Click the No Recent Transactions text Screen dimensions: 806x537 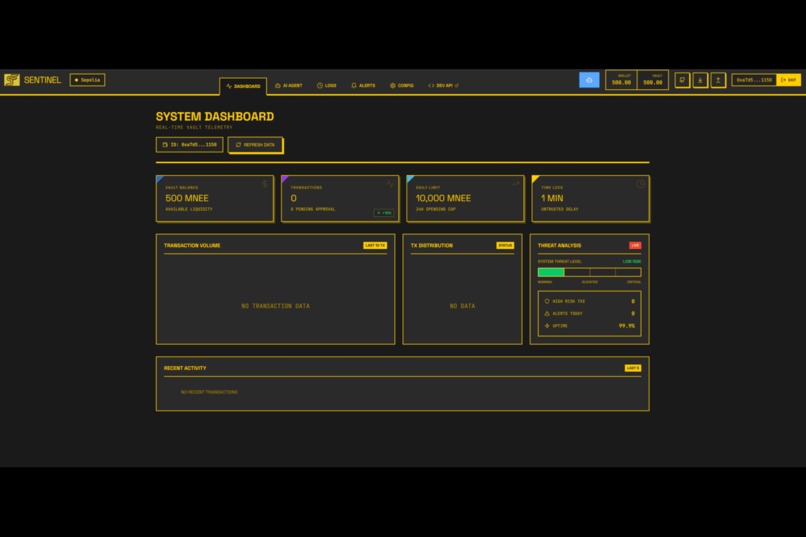point(209,392)
